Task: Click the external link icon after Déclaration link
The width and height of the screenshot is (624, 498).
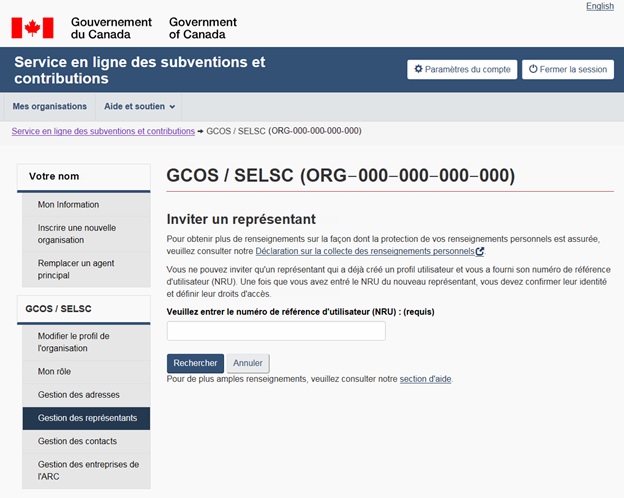Action: click(x=480, y=251)
